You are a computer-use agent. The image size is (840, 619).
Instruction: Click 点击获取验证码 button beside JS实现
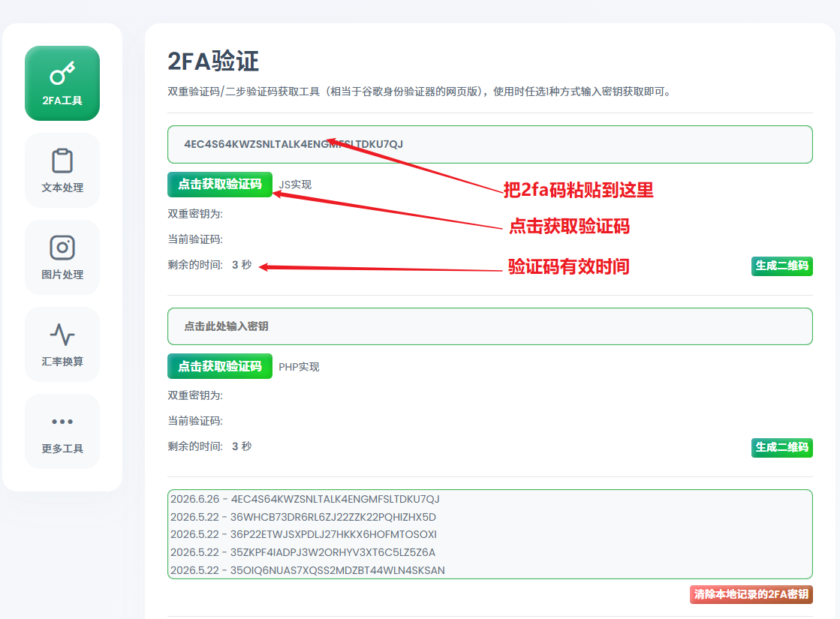[x=220, y=185]
